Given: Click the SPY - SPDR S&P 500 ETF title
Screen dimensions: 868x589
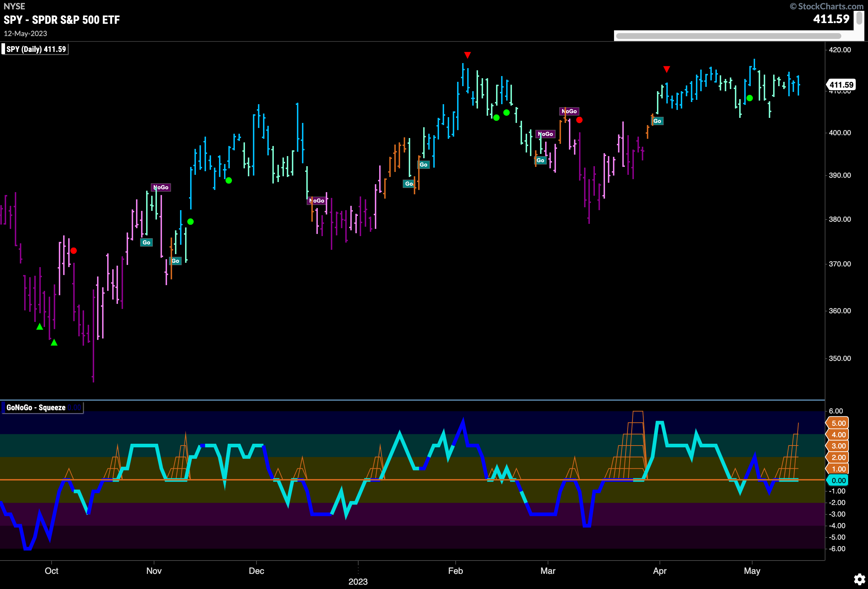Looking at the screenshot, I should (x=62, y=20).
